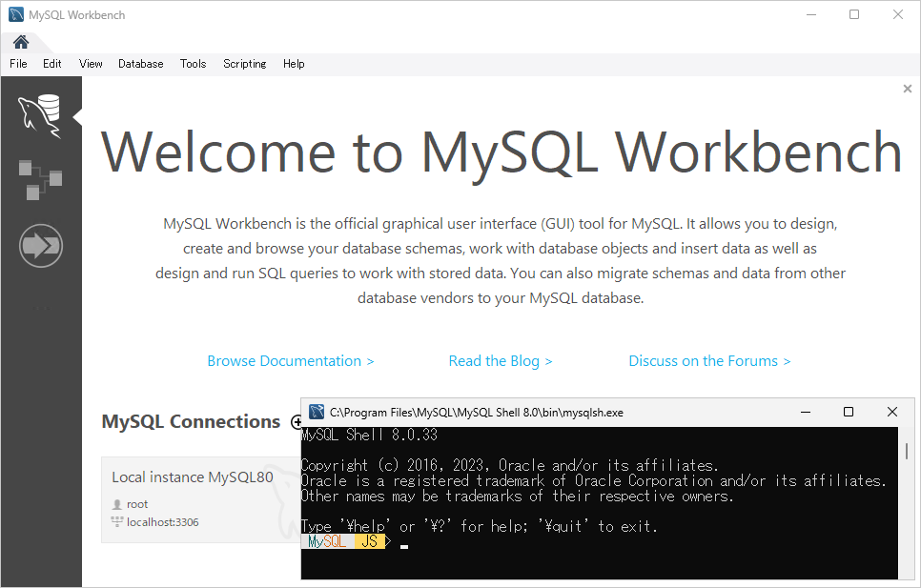
Task: Select the MySQL connections dolphin sidebar icon
Action: coord(40,115)
